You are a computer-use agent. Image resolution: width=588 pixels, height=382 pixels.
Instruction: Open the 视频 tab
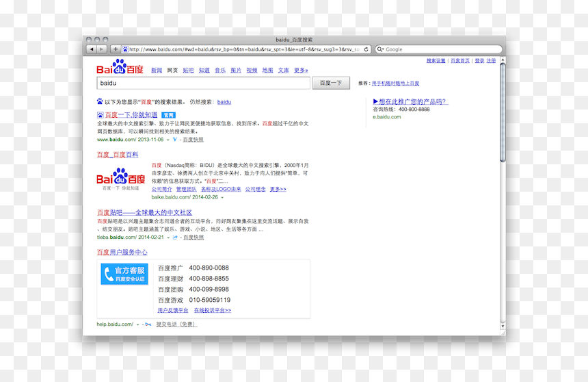(x=252, y=71)
